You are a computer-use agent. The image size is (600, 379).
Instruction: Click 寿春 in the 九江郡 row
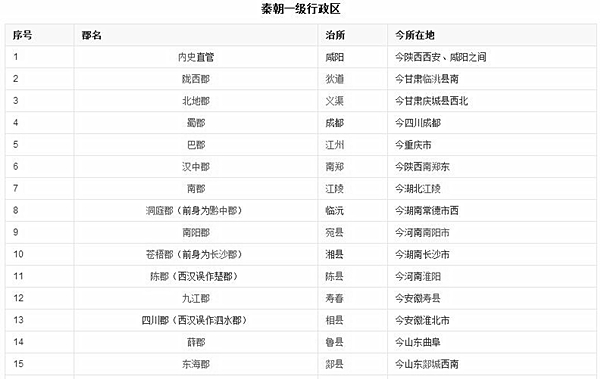[x=334, y=298]
